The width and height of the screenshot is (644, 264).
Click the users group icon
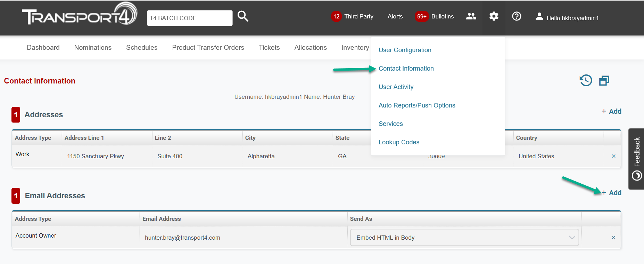(x=471, y=16)
